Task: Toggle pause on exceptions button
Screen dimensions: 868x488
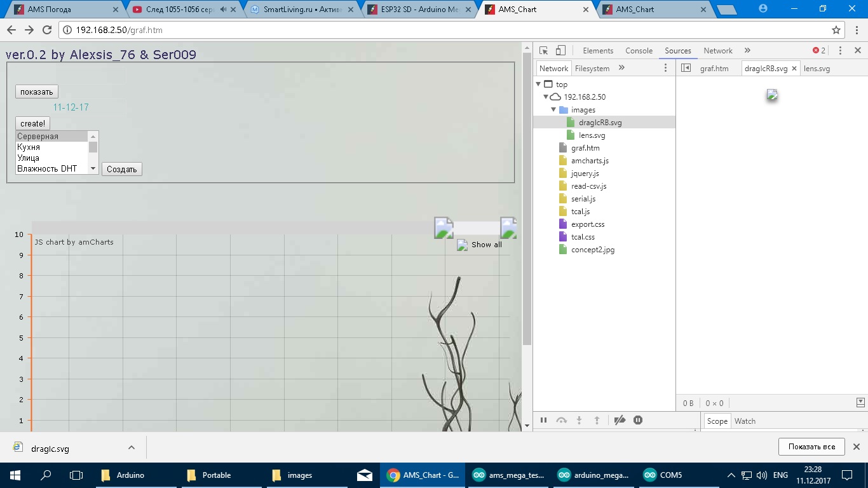Action: [x=638, y=420]
